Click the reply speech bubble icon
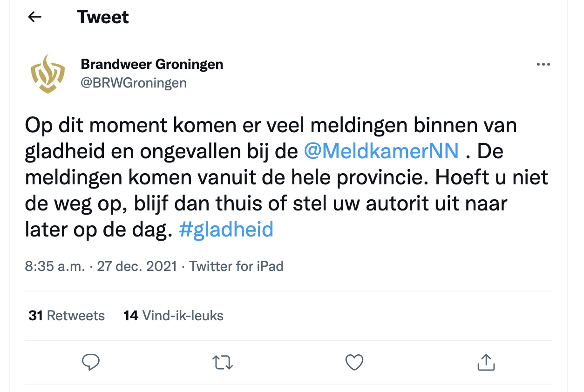 pos(91,362)
